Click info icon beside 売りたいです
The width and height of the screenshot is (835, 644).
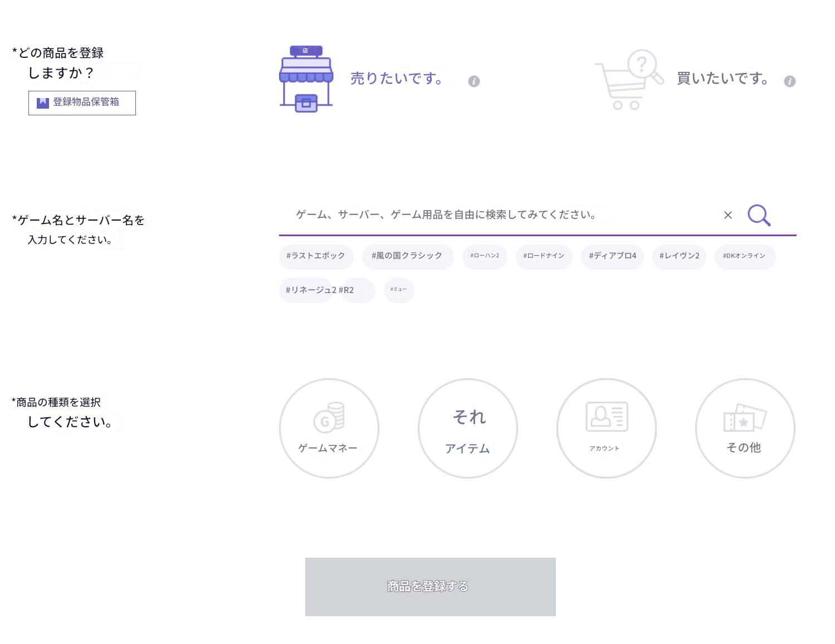coord(474,81)
